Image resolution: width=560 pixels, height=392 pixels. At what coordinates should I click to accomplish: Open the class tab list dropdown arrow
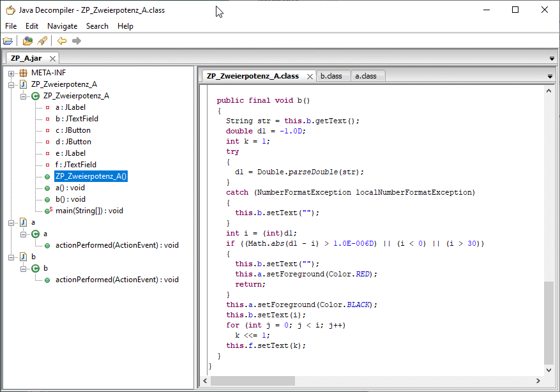point(550,77)
